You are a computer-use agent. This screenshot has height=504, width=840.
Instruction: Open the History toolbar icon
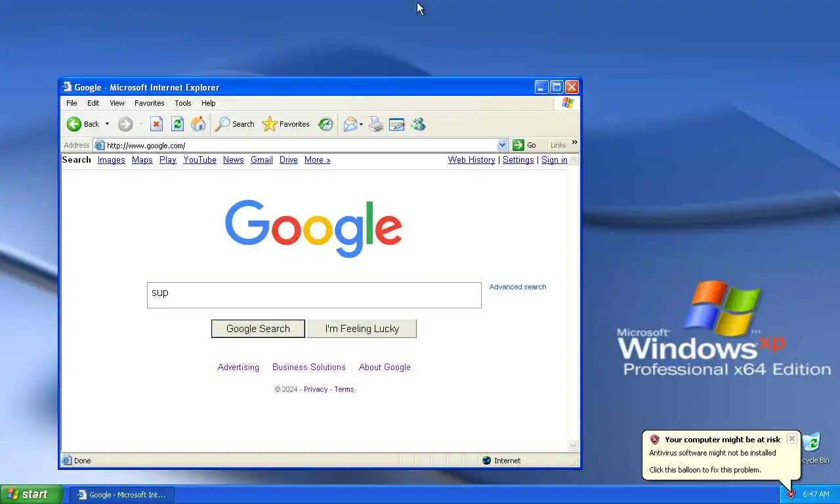tap(325, 124)
